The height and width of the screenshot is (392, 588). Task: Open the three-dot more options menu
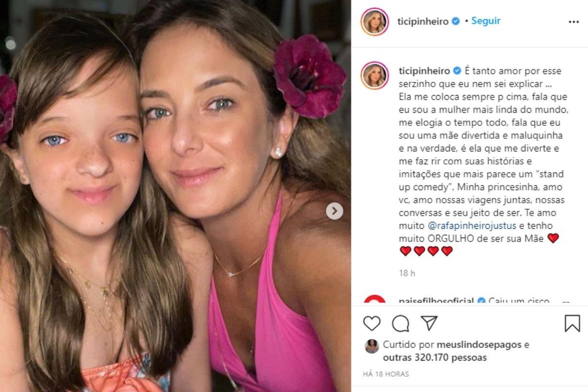coord(574,22)
